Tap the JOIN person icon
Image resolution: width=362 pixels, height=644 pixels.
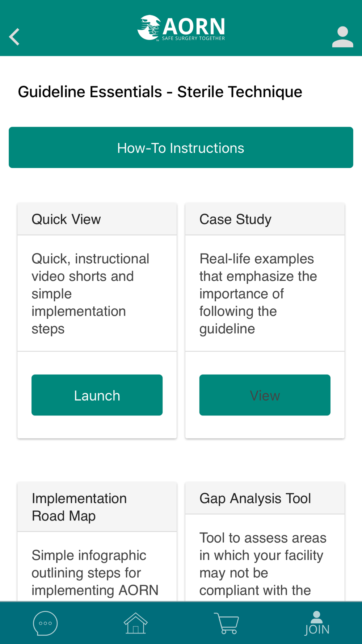[317, 623]
